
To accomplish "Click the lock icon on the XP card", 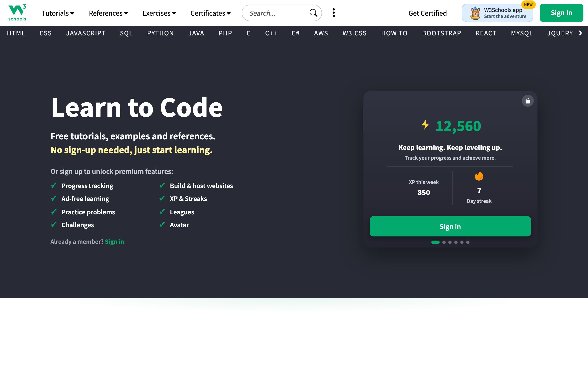I will tap(528, 101).
